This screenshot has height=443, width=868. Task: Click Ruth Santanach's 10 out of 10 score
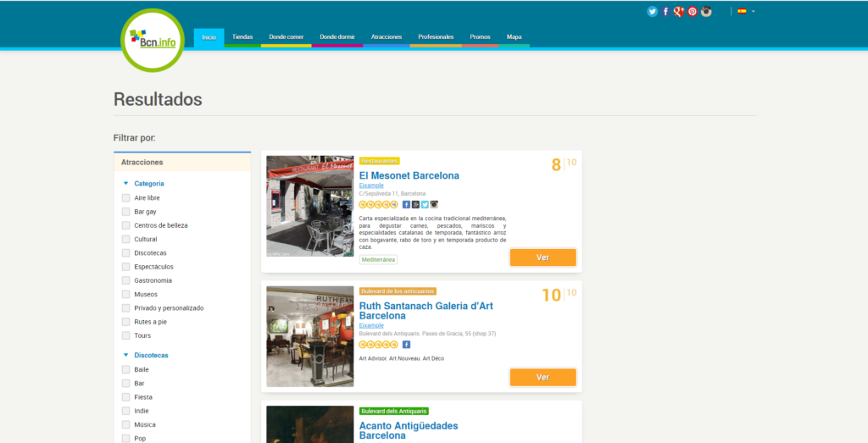559,295
